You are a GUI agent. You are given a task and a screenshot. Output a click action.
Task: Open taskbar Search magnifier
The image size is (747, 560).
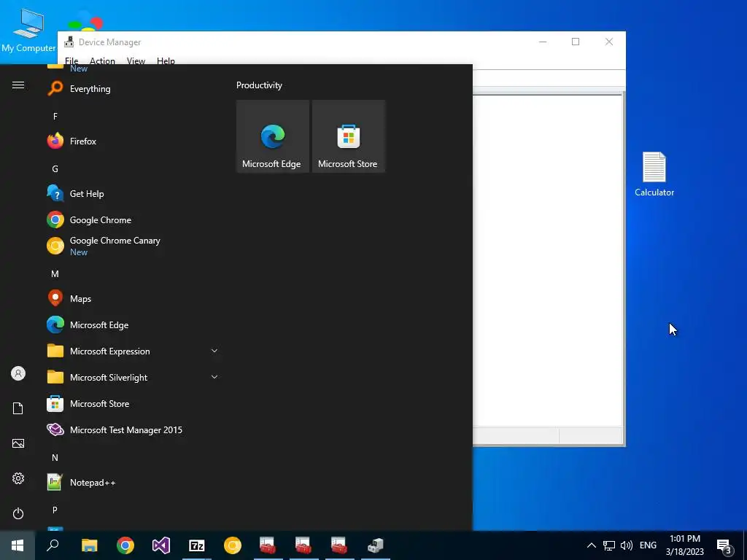pyautogui.click(x=53, y=545)
